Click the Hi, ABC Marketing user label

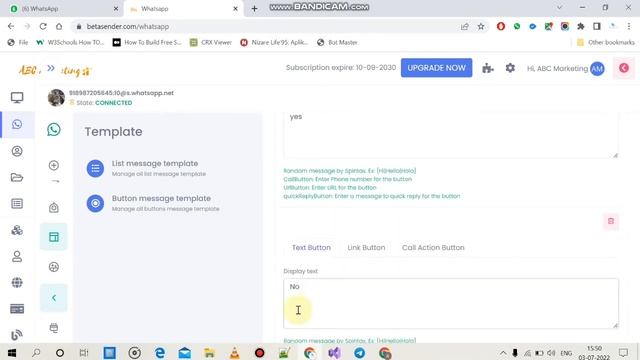557,69
